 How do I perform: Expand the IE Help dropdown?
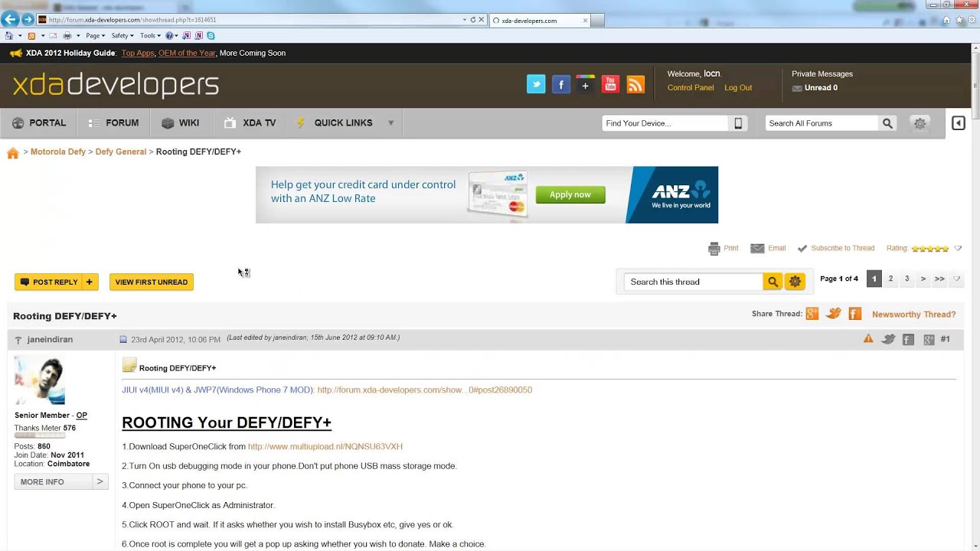pos(176,35)
